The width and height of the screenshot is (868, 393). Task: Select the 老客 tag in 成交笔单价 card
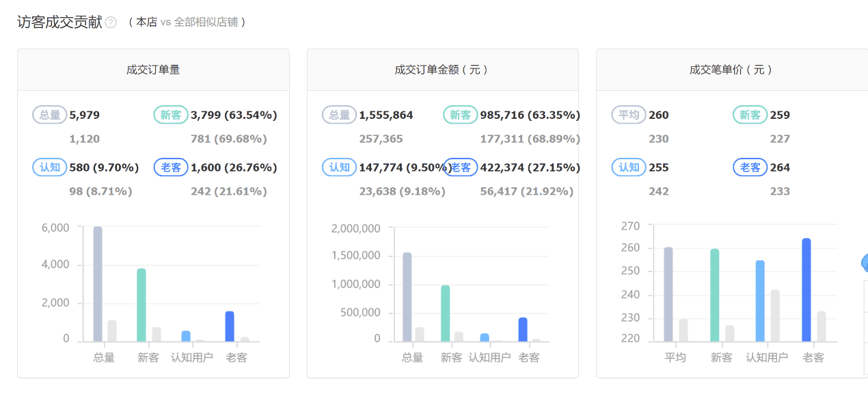[x=750, y=167]
